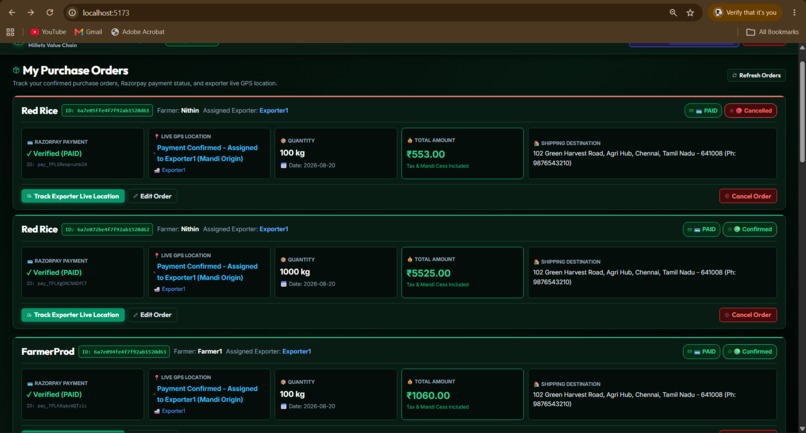
Task: Click the calendar icon beside the 100 kg Red Rice date
Action: point(283,166)
